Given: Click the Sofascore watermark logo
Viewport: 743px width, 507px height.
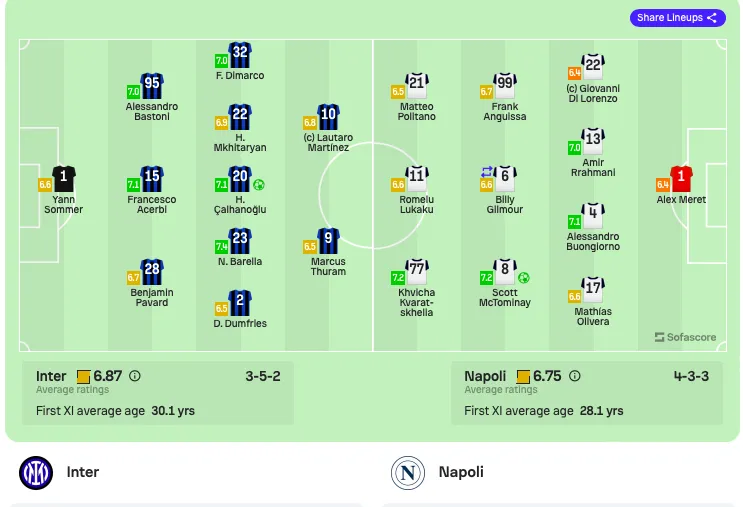Looking at the screenshot, I should [x=685, y=337].
